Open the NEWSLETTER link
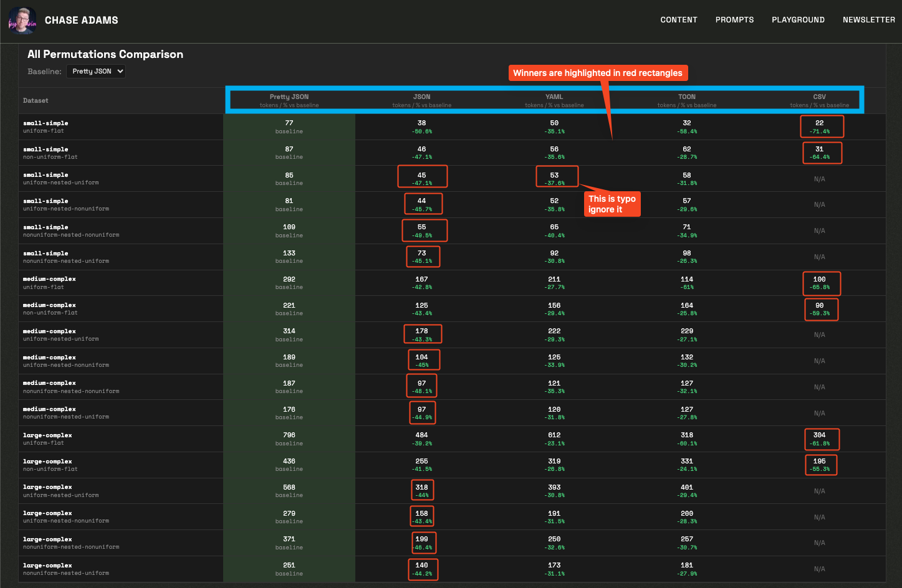902x588 pixels. coord(868,19)
